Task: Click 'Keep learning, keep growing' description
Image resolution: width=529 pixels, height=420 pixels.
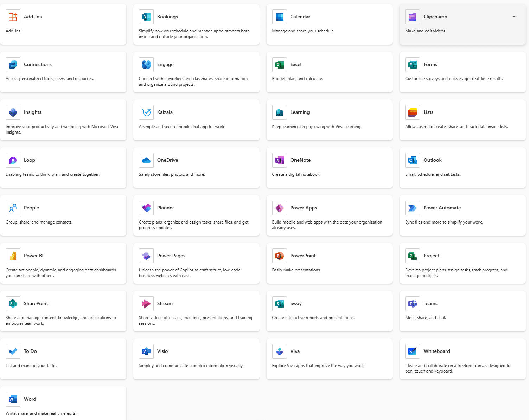Action: 317,127
